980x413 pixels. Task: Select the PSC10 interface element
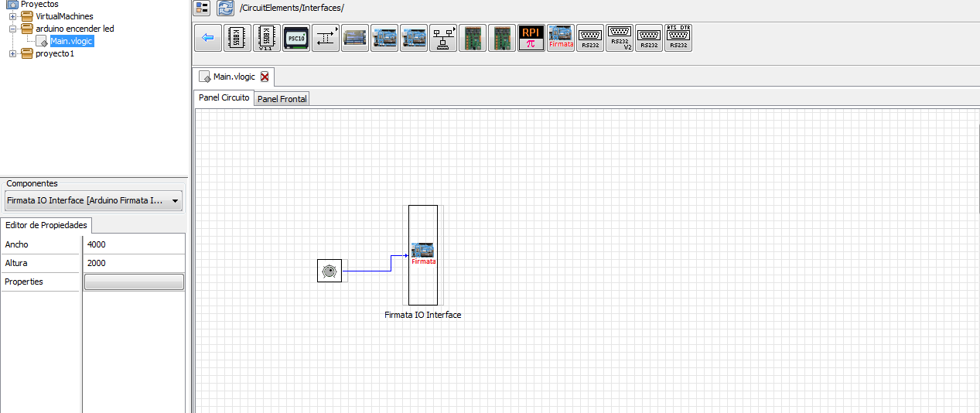coord(296,38)
